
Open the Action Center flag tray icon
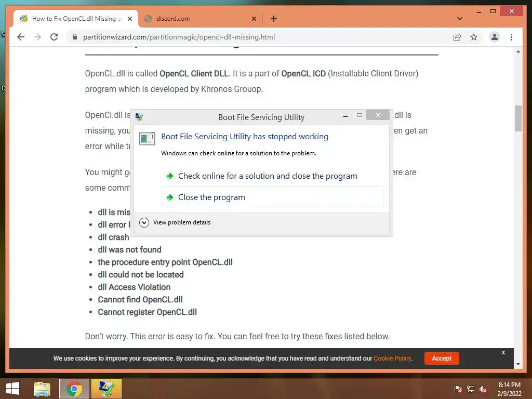[x=458, y=389]
